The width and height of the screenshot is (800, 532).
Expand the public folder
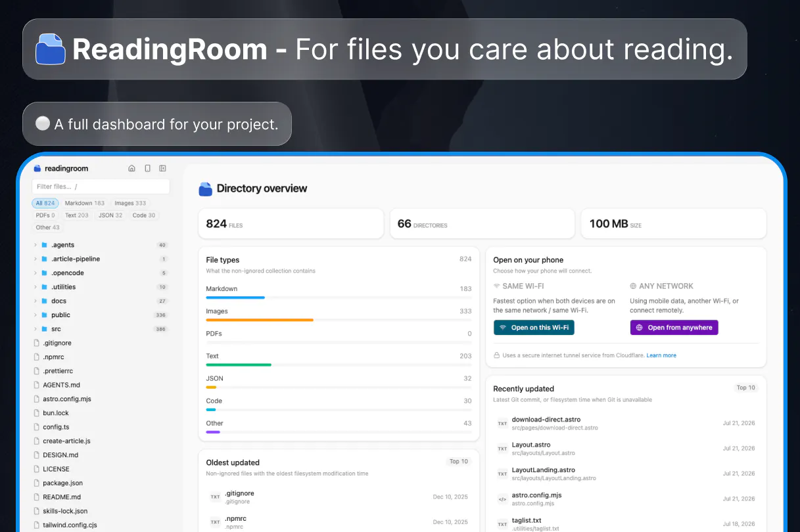pyautogui.click(x=35, y=315)
